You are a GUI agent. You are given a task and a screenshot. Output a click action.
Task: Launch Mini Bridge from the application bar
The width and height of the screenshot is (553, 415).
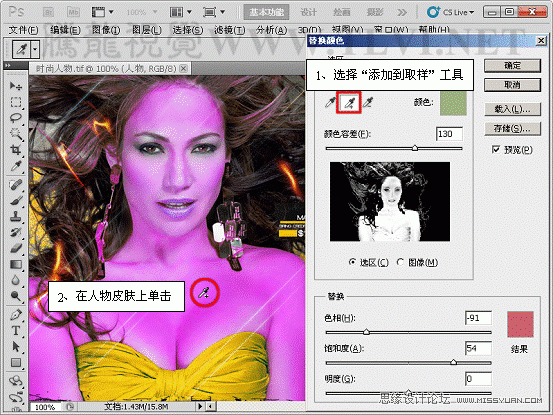pos(73,12)
